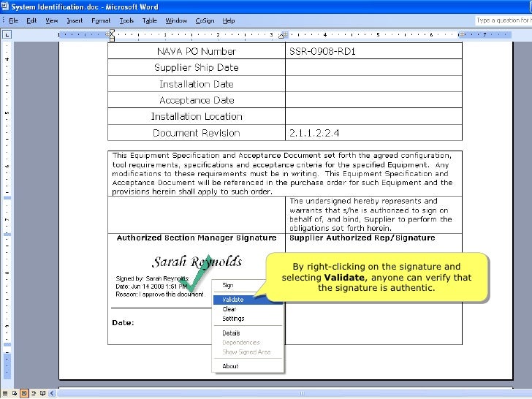Click the 'NAVA PO Number' label cell
This screenshot has height=399, width=532.
point(197,51)
